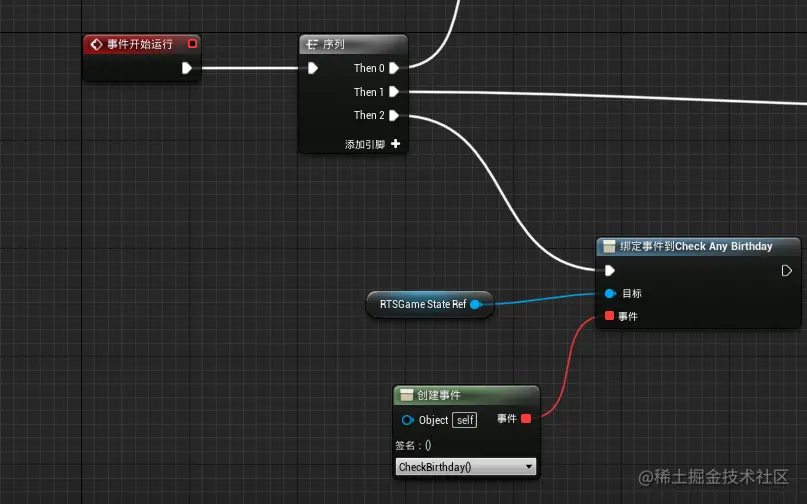Click the bind node exec output pin

point(786,270)
